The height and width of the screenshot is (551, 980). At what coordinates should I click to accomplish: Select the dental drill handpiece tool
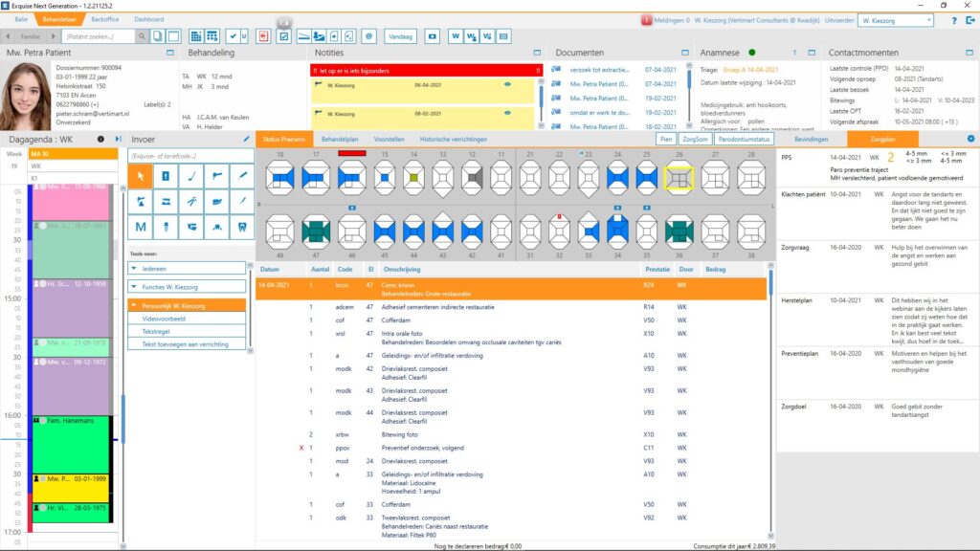[217, 176]
